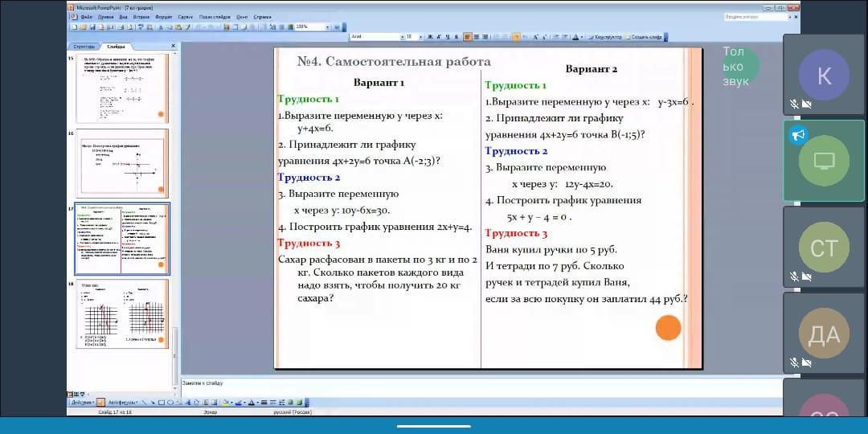The image size is (868, 434).
Task: Open the Окно menu
Action: (x=242, y=17)
